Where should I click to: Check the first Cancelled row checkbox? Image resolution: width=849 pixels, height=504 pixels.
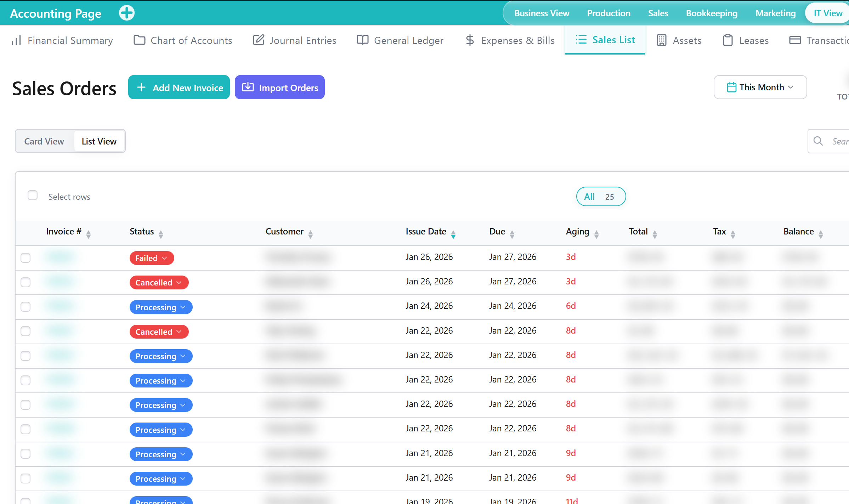pyautogui.click(x=26, y=282)
